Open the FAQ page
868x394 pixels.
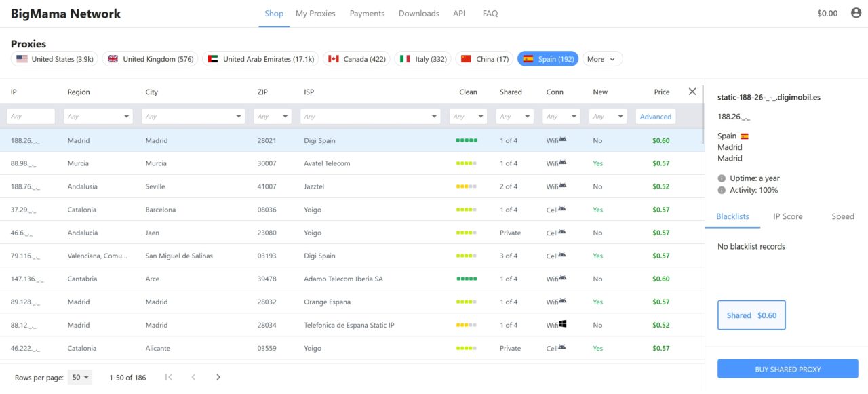tap(490, 14)
